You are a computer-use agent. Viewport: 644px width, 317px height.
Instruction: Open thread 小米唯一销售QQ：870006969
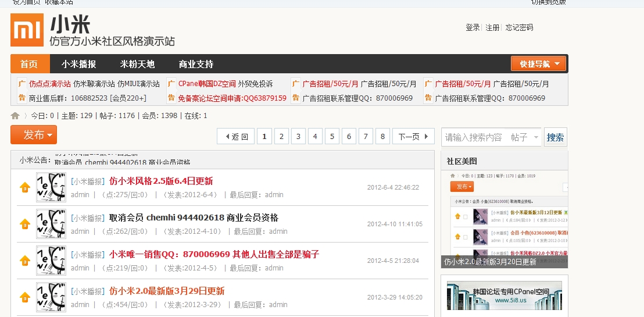[x=214, y=254]
